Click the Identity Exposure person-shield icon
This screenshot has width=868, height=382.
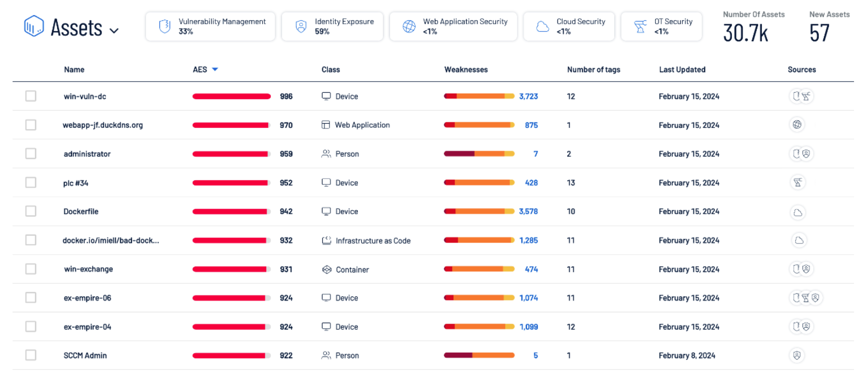pos(301,26)
